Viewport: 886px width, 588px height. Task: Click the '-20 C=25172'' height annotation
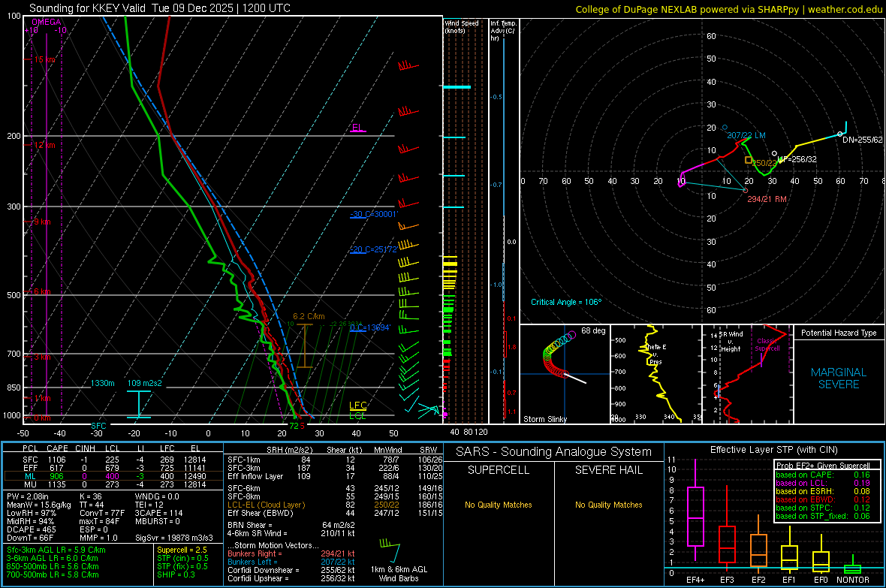[x=373, y=249]
